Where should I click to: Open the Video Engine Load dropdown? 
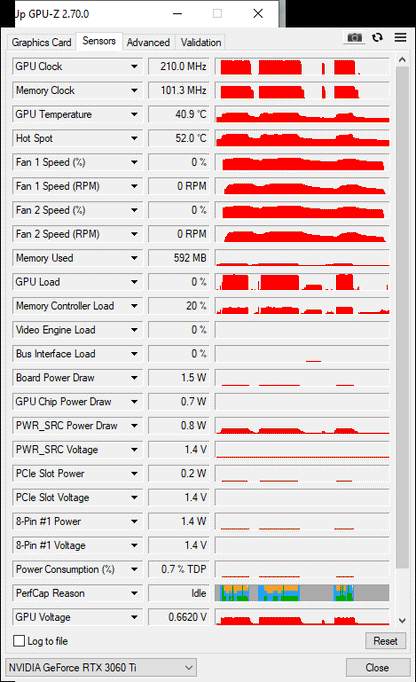(x=134, y=330)
